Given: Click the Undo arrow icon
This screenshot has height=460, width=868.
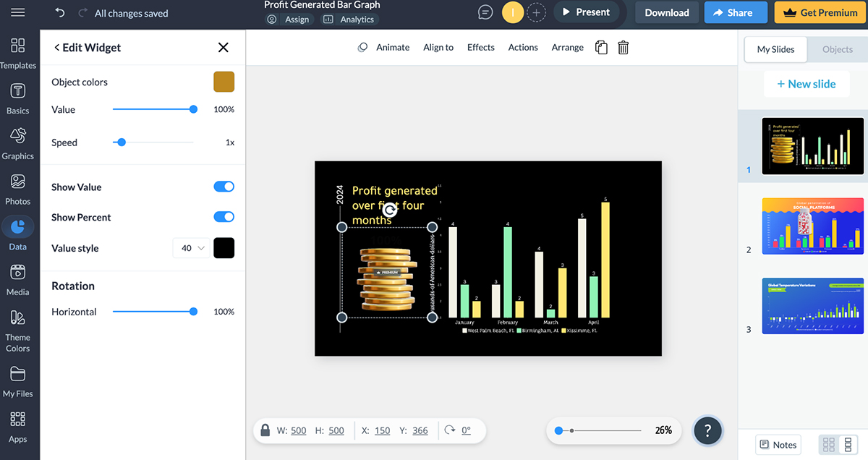Looking at the screenshot, I should click(59, 12).
